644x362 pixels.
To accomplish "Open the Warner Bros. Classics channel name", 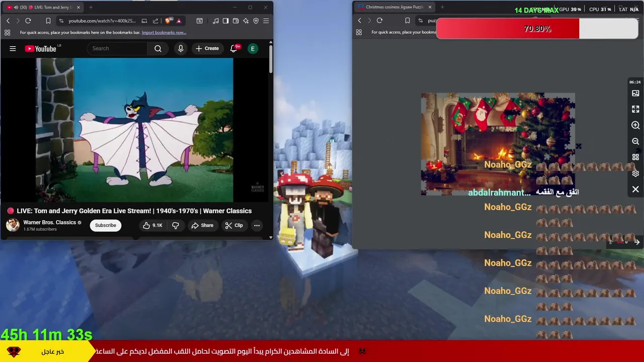I will (50, 222).
